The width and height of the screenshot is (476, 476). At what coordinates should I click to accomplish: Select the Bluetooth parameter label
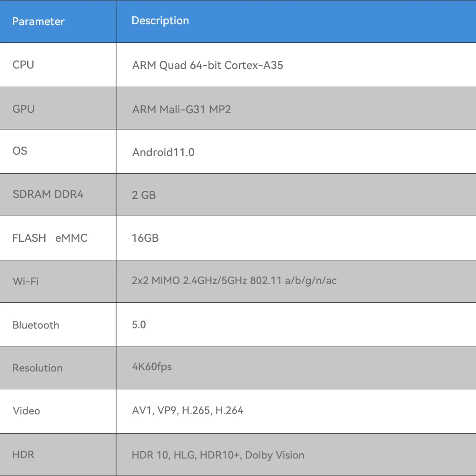36,325
